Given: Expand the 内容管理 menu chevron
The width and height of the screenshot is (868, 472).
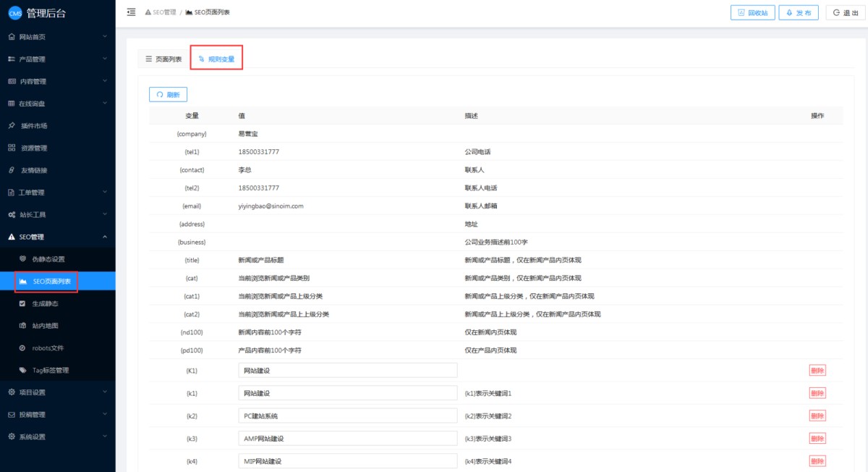Looking at the screenshot, I should tap(105, 81).
